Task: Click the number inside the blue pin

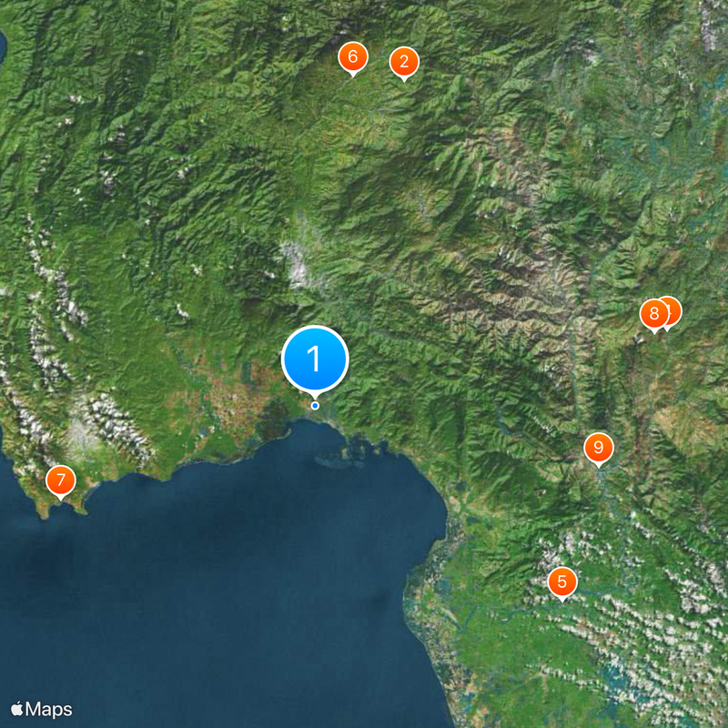Action: point(314,359)
